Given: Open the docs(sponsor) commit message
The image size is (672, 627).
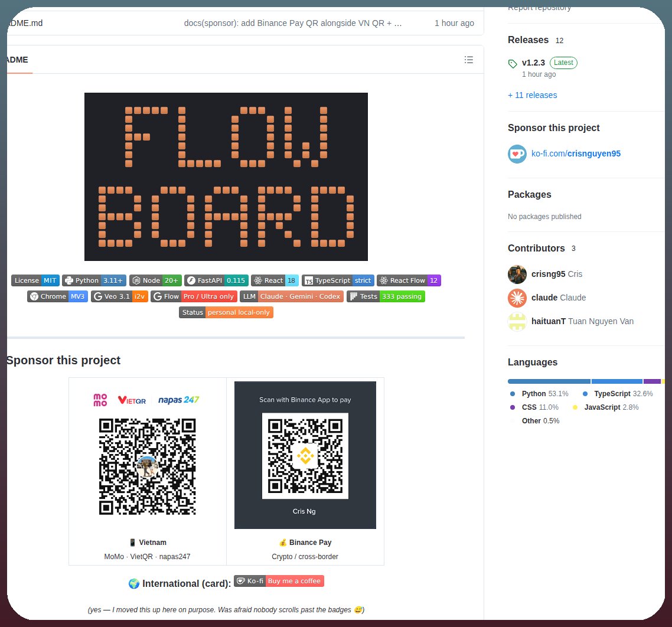Looking at the screenshot, I should point(293,23).
